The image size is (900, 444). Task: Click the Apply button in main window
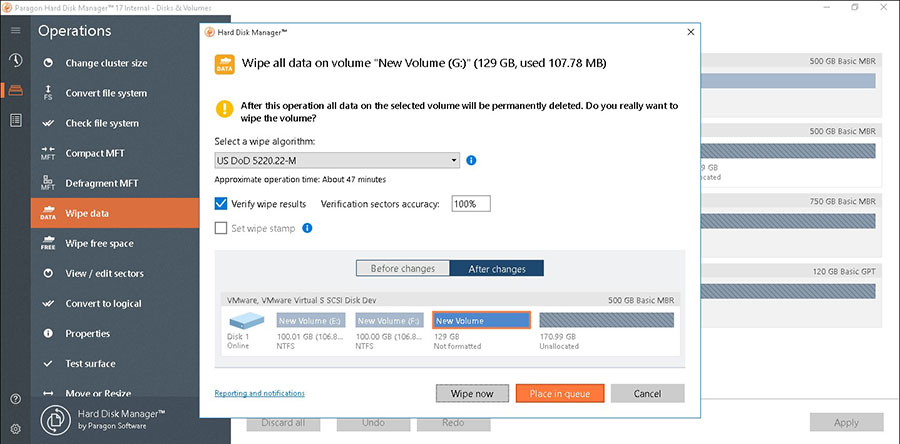(846, 422)
